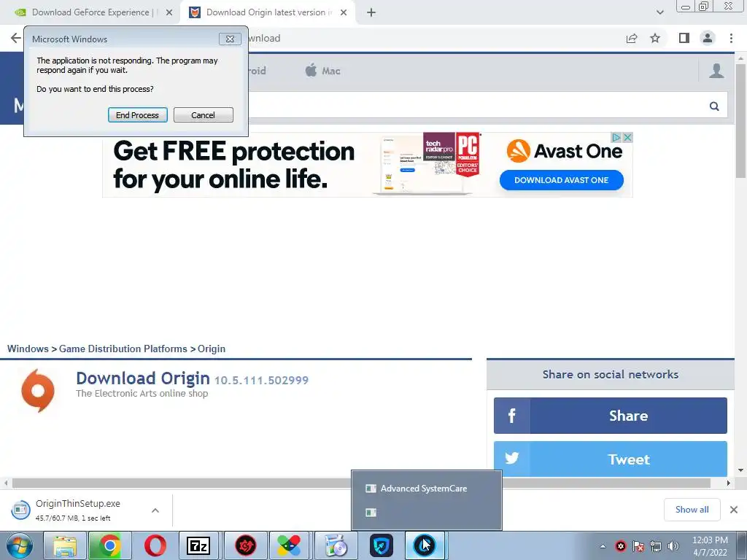Viewport: 747px width, 560px height.
Task: Click the Tweet button
Action: pos(611,459)
